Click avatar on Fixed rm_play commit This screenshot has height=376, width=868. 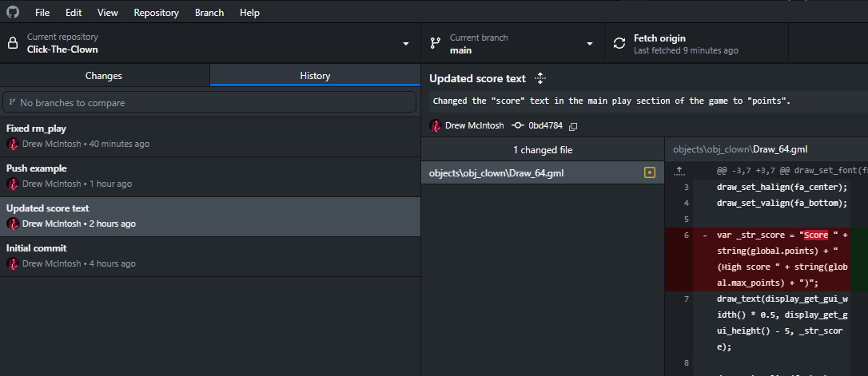(12, 144)
